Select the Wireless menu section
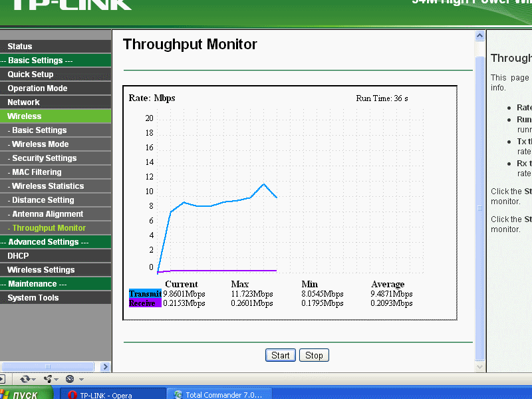 tap(55, 116)
